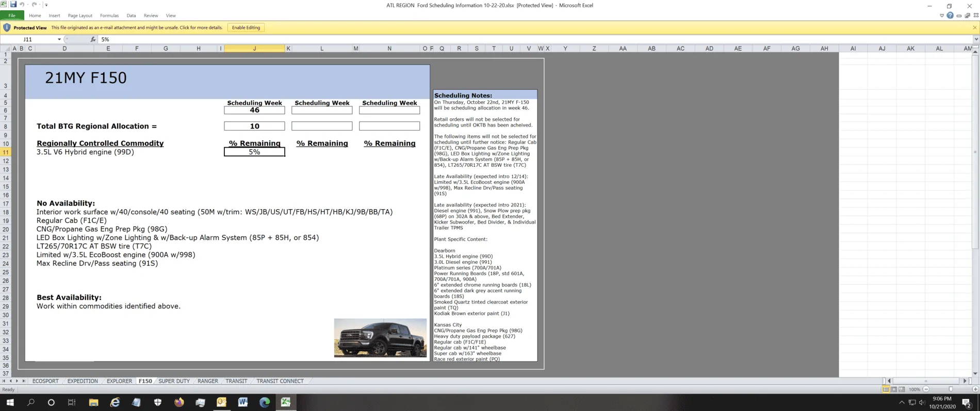The width and height of the screenshot is (980, 411).
Task: Select the % Remaining cell showing 5%
Action: coord(254,152)
